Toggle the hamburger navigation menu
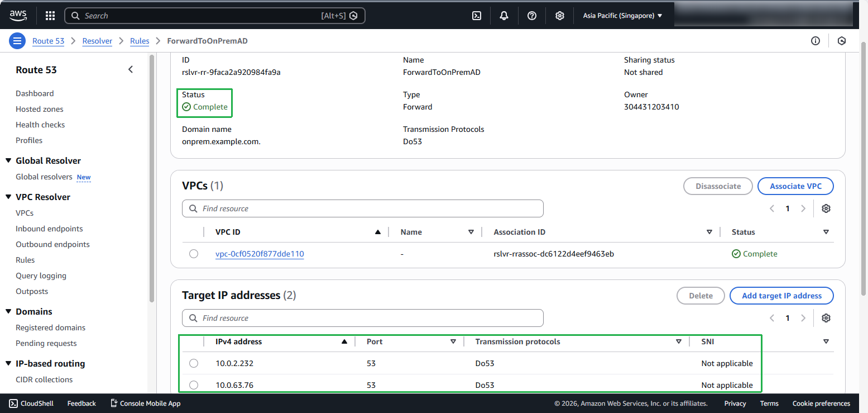 point(17,41)
